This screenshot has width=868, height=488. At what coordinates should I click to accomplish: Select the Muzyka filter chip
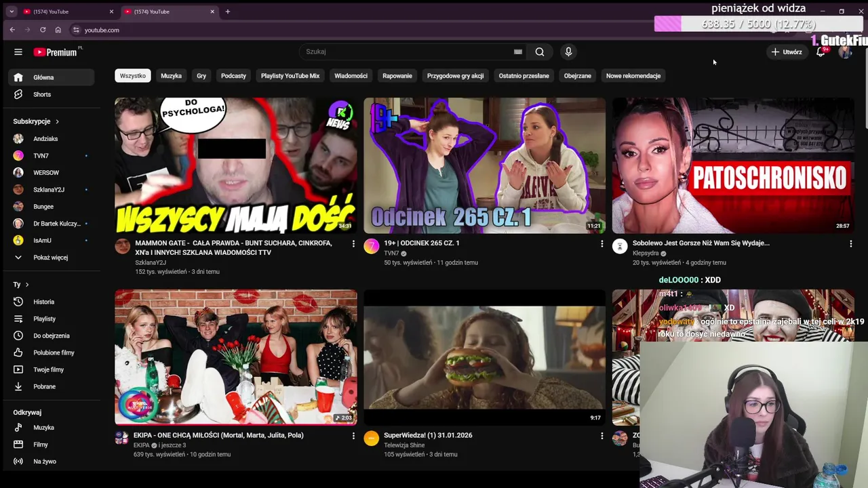pos(171,76)
